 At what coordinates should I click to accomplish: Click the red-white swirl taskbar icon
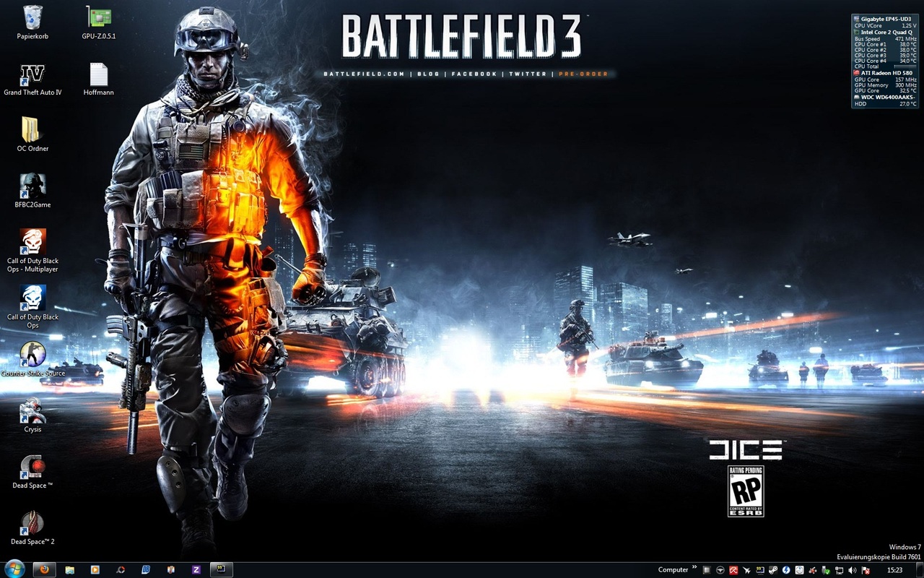coord(121,569)
